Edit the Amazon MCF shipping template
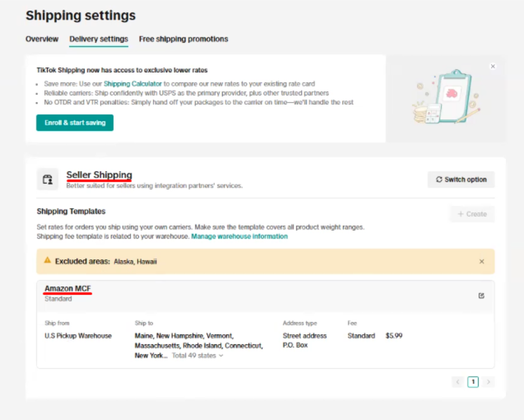This screenshot has height=420, width=524. point(481,296)
